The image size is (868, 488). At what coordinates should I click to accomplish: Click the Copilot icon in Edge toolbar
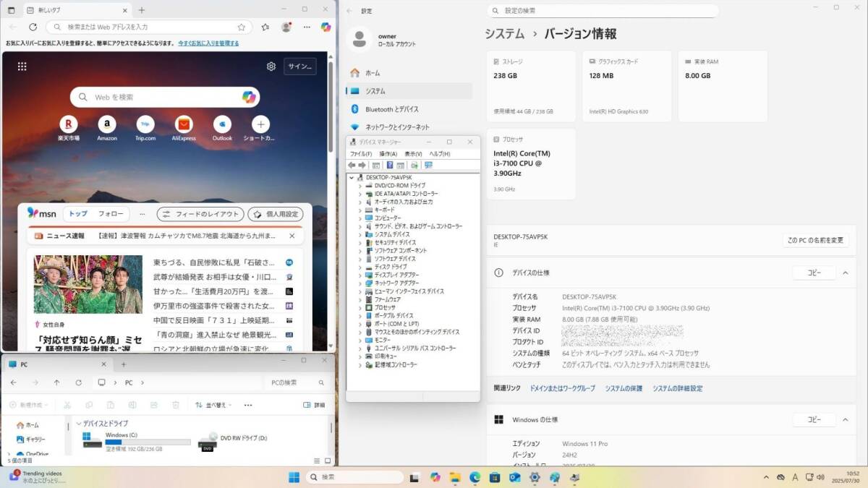[326, 27]
